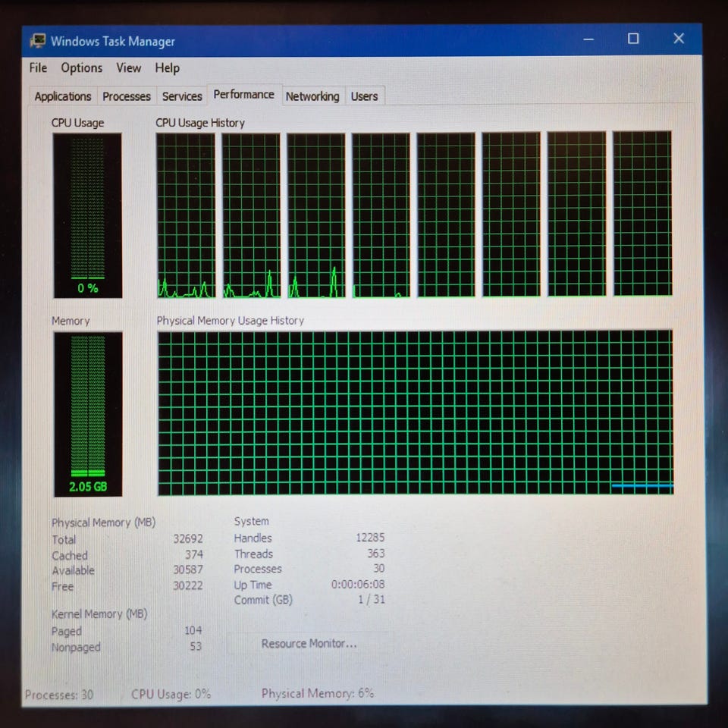This screenshot has width=728, height=728.
Task: Click the Physical Memory (MB) heading
Action: pyautogui.click(x=104, y=522)
